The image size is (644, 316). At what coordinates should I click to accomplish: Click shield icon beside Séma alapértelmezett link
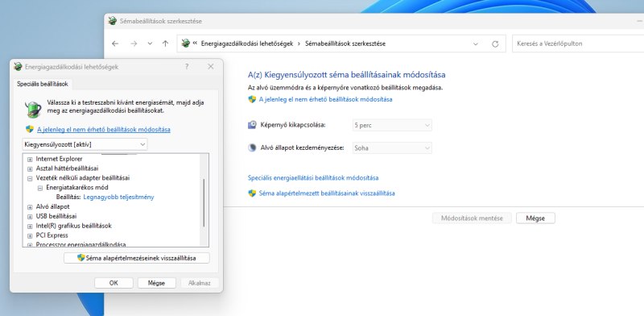[x=252, y=193]
